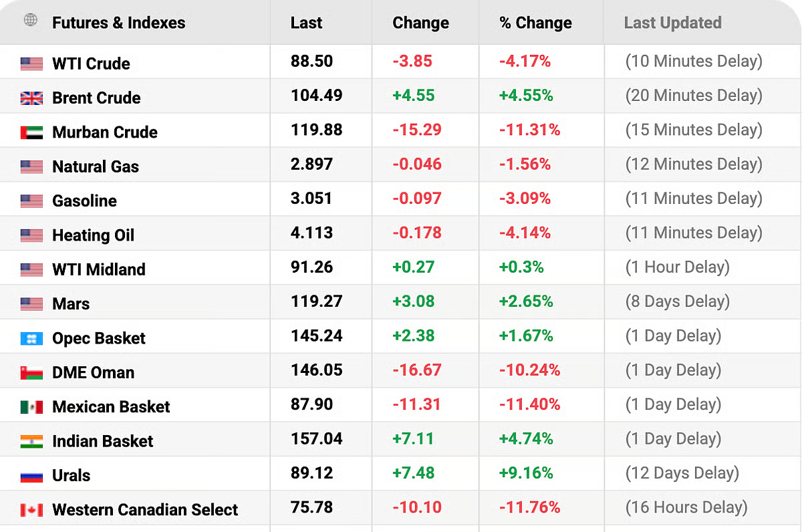This screenshot has width=802, height=532.
Task: Click the Russian flag beside Urals
Action: coord(31,476)
